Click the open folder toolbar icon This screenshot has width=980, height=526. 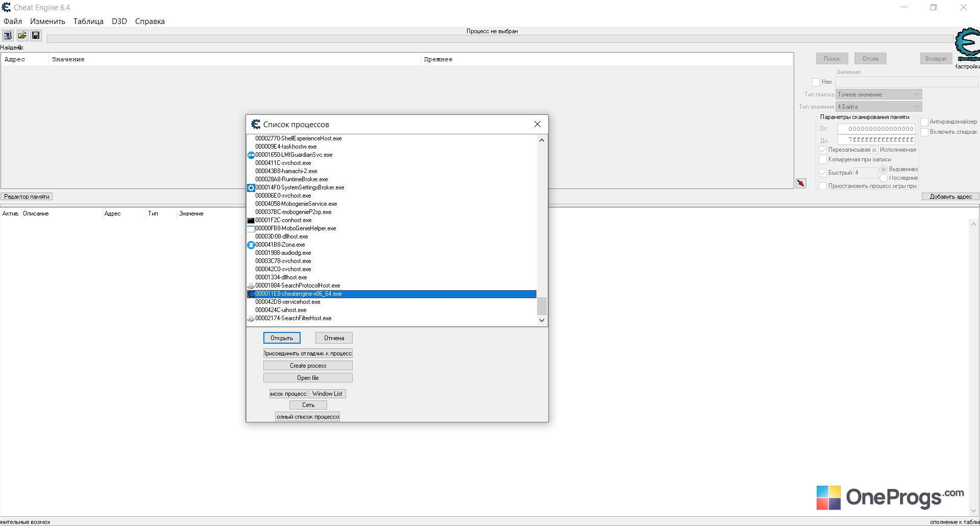pos(22,35)
